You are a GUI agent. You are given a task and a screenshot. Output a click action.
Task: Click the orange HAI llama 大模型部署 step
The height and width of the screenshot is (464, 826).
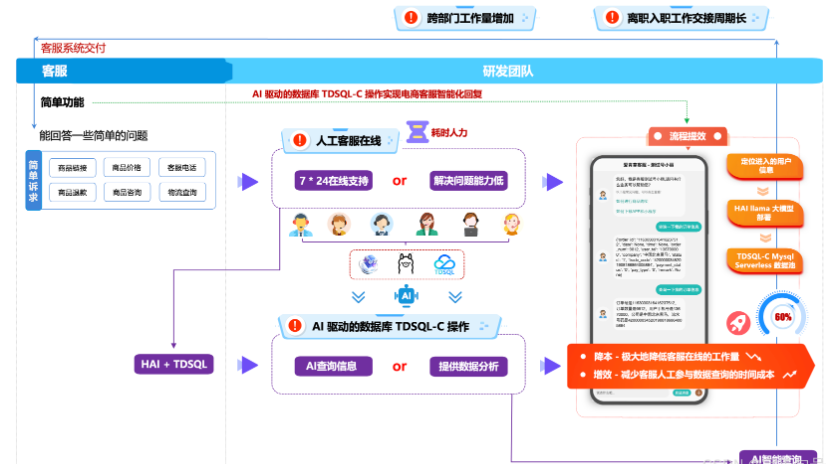pyautogui.click(x=765, y=212)
